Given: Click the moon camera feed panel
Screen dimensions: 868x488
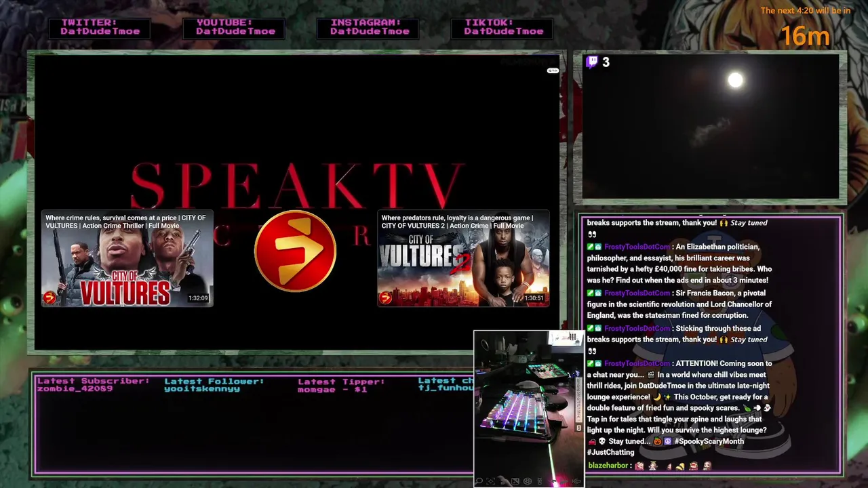Looking at the screenshot, I should tap(710, 127).
